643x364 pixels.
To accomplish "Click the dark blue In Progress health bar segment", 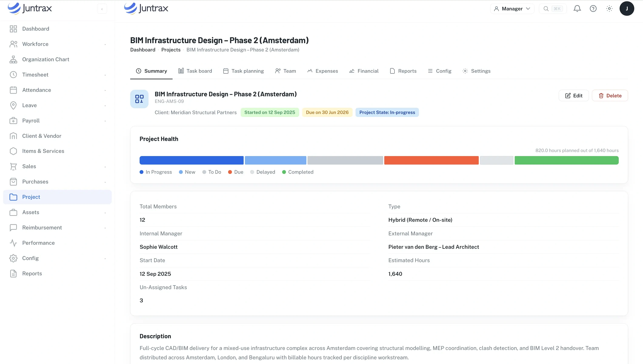I will pos(191,160).
